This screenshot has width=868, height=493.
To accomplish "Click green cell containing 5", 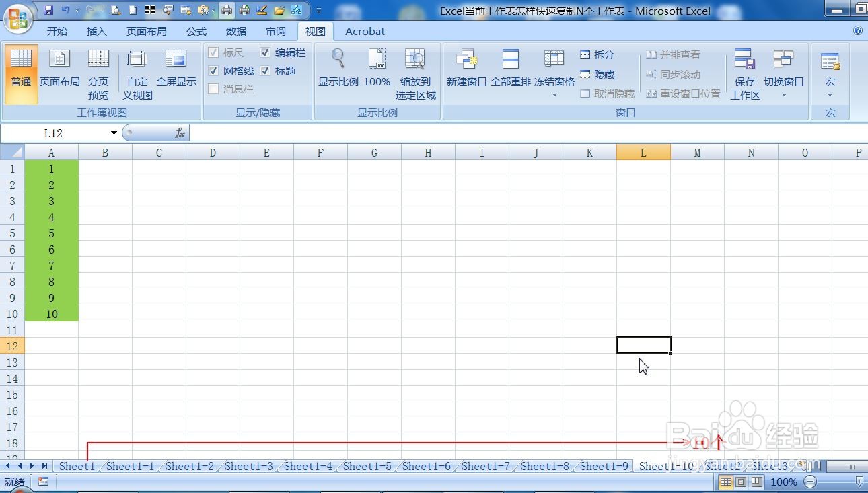I will click(x=51, y=233).
